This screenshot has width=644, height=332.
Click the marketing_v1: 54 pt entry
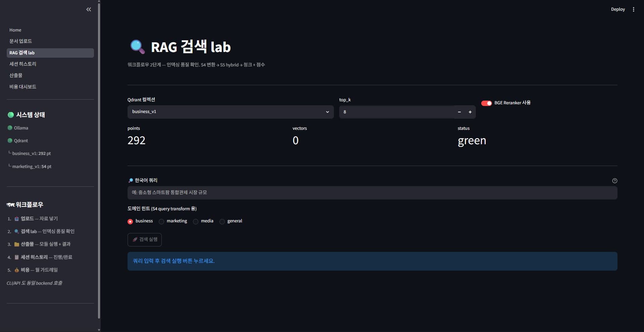(30, 167)
